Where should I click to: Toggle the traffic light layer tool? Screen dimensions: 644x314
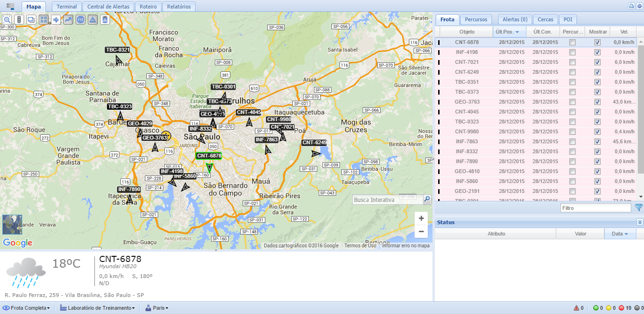(19, 19)
